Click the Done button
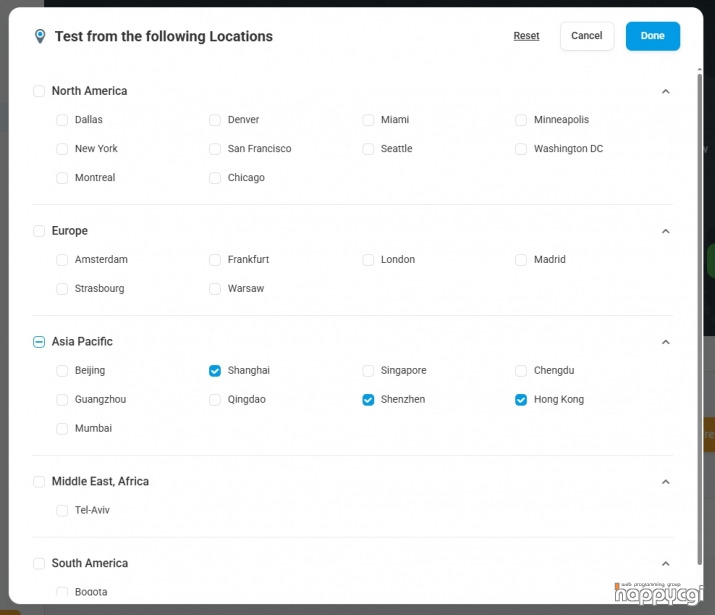This screenshot has height=615, width=715. point(652,36)
